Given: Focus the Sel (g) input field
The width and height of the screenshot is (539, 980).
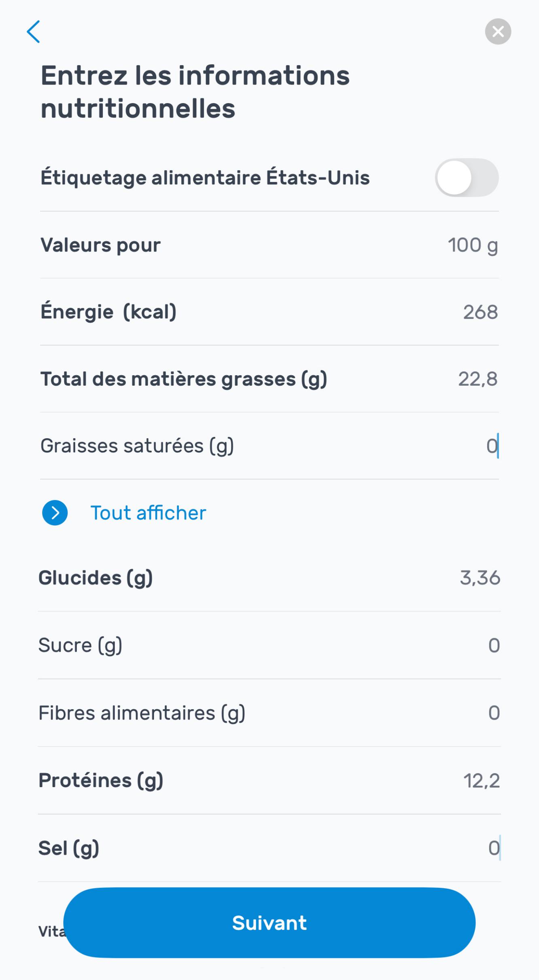Looking at the screenshot, I should [x=494, y=848].
